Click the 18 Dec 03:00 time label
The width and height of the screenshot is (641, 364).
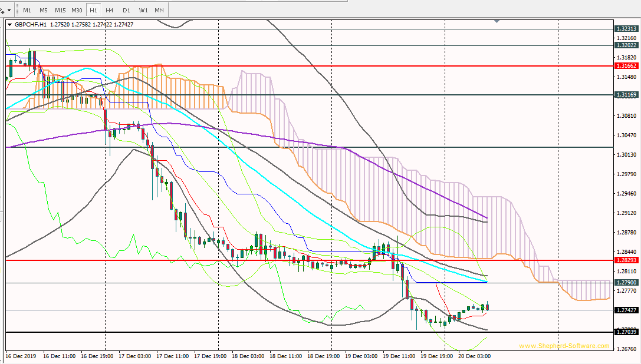248,356
